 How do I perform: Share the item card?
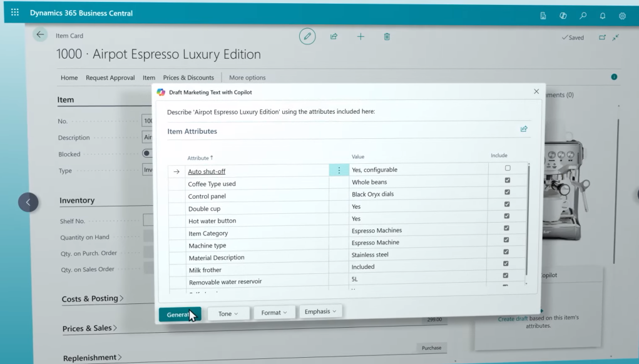pos(334,37)
